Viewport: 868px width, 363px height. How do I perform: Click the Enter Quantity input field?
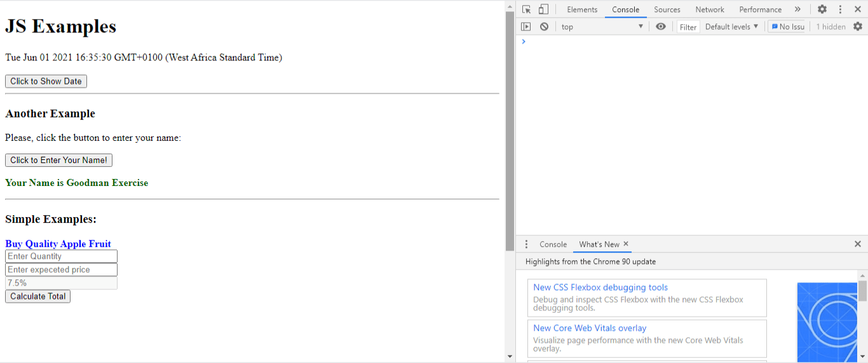(x=61, y=256)
